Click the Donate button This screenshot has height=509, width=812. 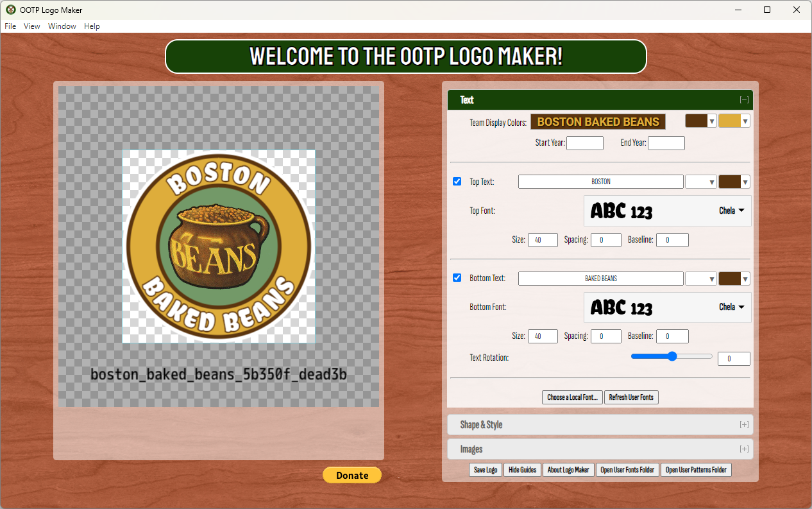[x=351, y=475]
